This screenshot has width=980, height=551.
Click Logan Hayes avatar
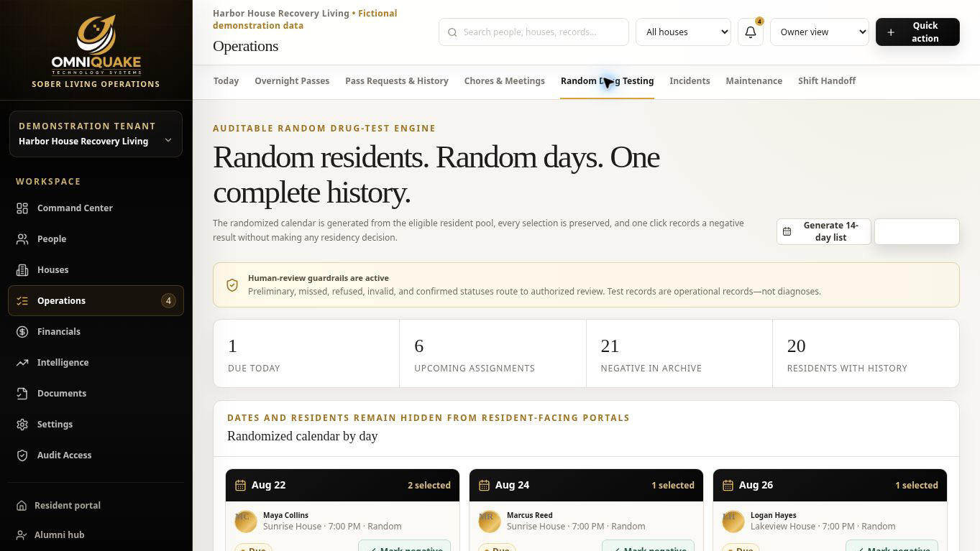click(733, 522)
